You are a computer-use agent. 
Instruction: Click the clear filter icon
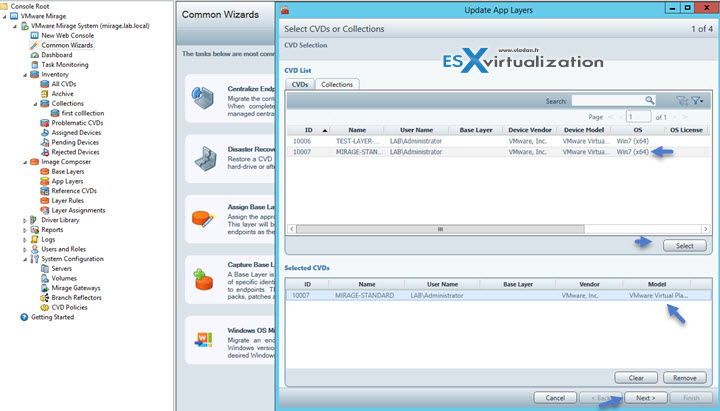click(682, 101)
